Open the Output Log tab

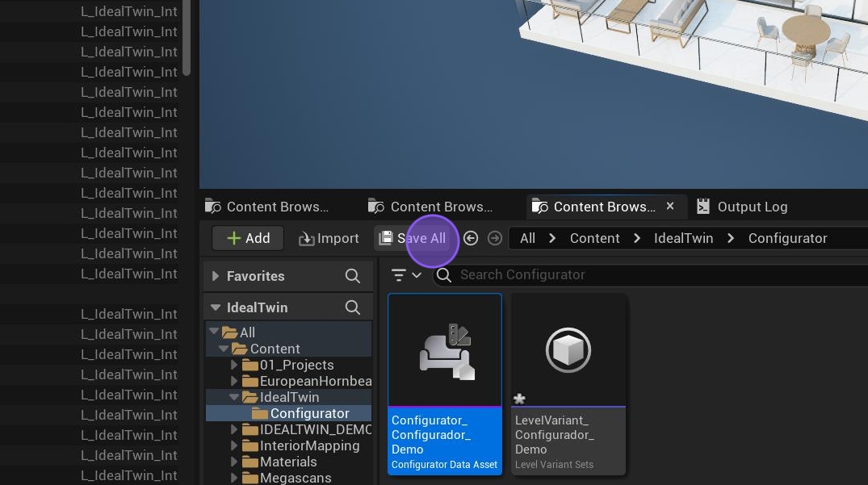coord(742,207)
